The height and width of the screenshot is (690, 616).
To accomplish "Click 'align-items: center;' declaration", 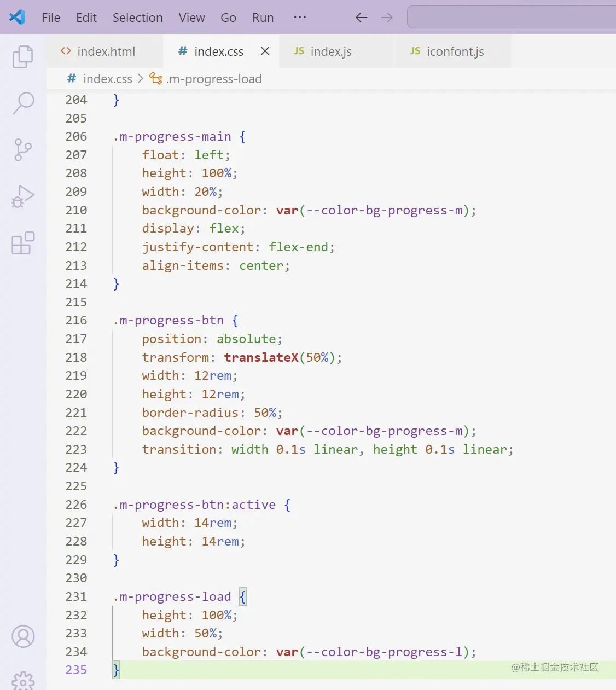I will (216, 265).
